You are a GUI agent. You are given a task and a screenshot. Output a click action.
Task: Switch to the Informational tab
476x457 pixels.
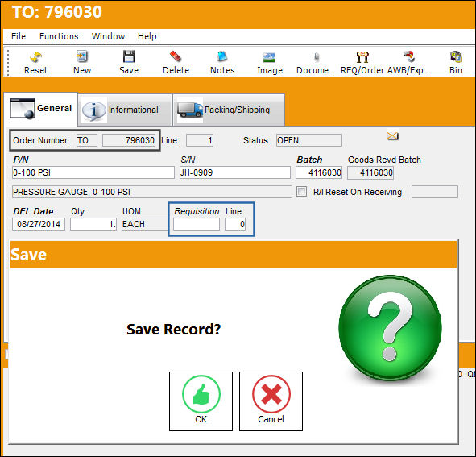click(x=125, y=110)
